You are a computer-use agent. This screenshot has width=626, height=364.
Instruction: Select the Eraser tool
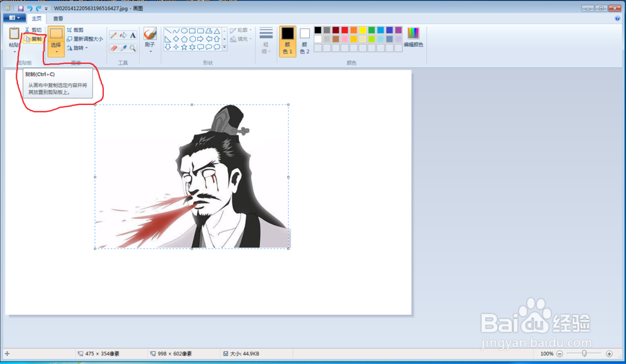(114, 48)
